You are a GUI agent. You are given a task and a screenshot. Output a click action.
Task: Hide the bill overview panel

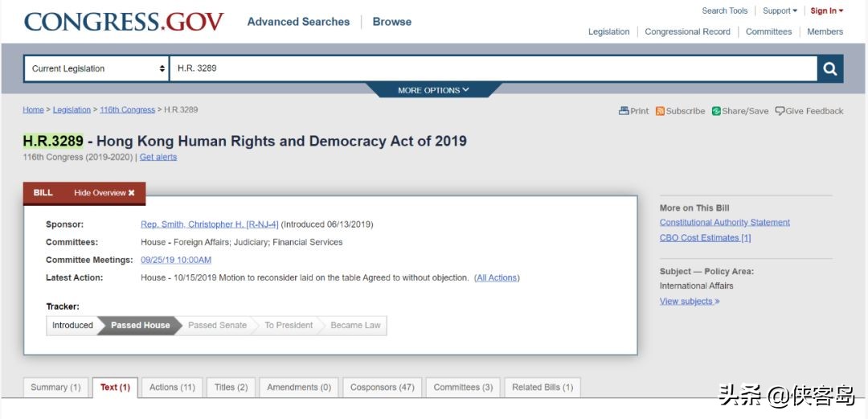pyautogui.click(x=104, y=193)
